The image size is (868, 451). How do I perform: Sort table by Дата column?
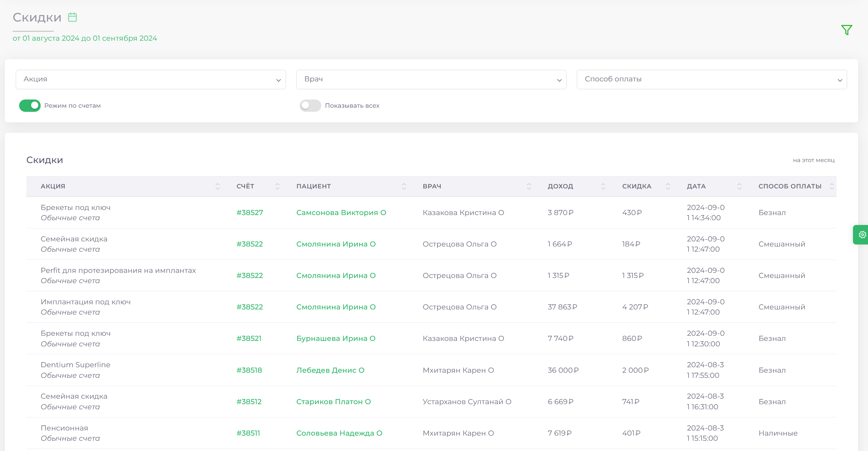tap(739, 186)
